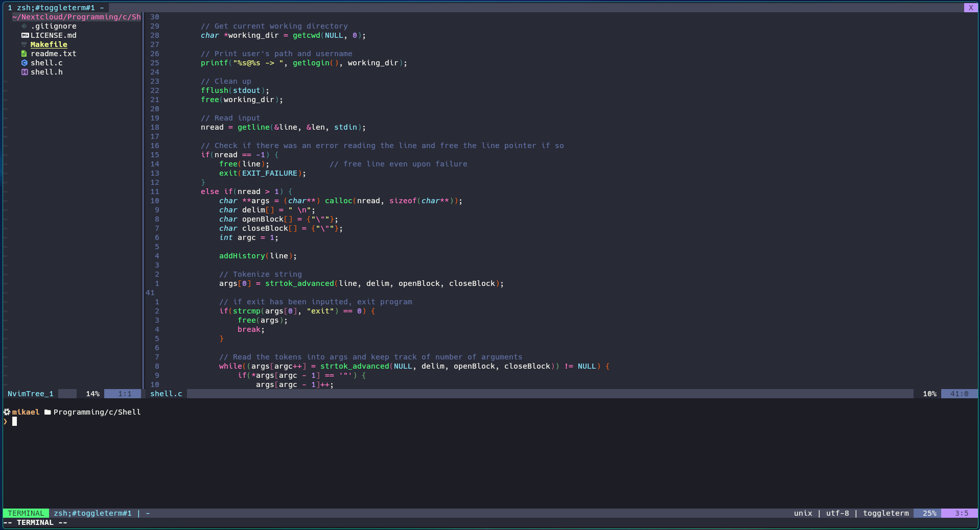
Task: Click the NvimTree_1 statusline label
Action: (x=31, y=394)
